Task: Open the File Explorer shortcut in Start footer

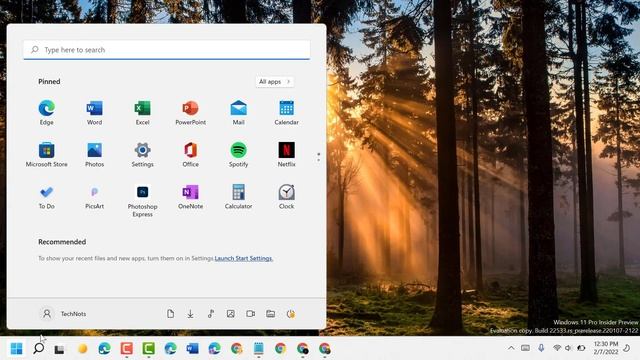Action: [271, 313]
